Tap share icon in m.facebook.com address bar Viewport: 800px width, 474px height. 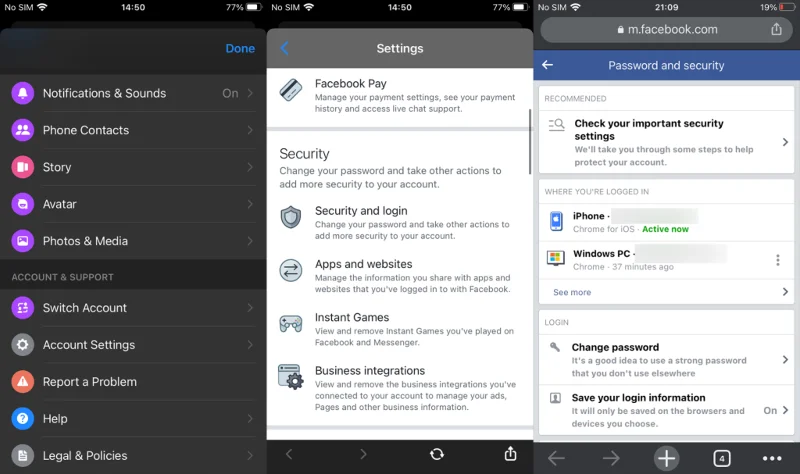tap(776, 29)
